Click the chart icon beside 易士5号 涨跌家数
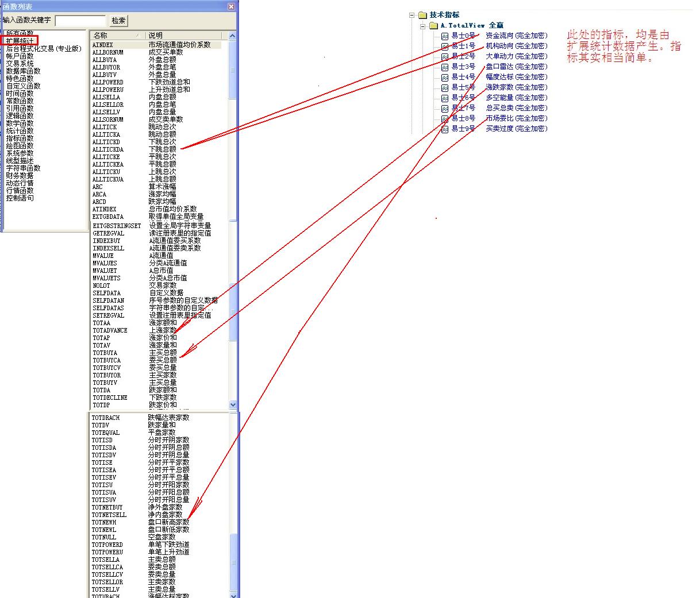 coord(445,88)
